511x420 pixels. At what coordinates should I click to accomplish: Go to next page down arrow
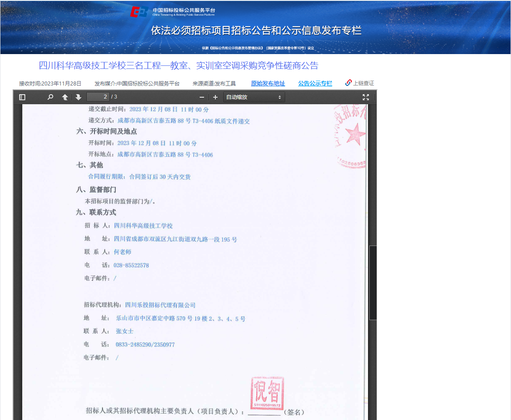pos(78,97)
